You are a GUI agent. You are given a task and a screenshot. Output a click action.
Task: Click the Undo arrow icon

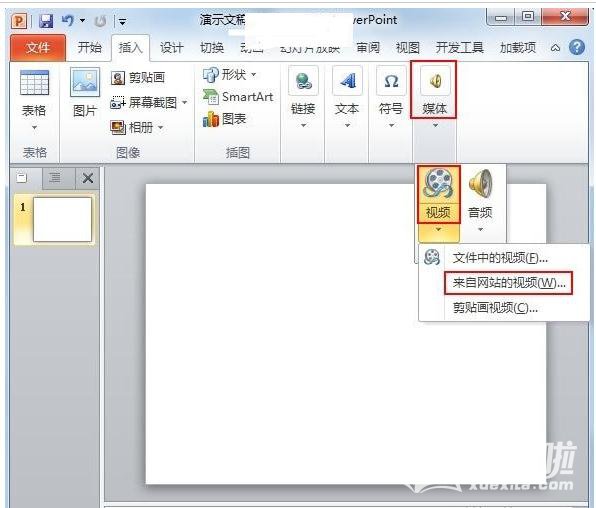coord(68,20)
